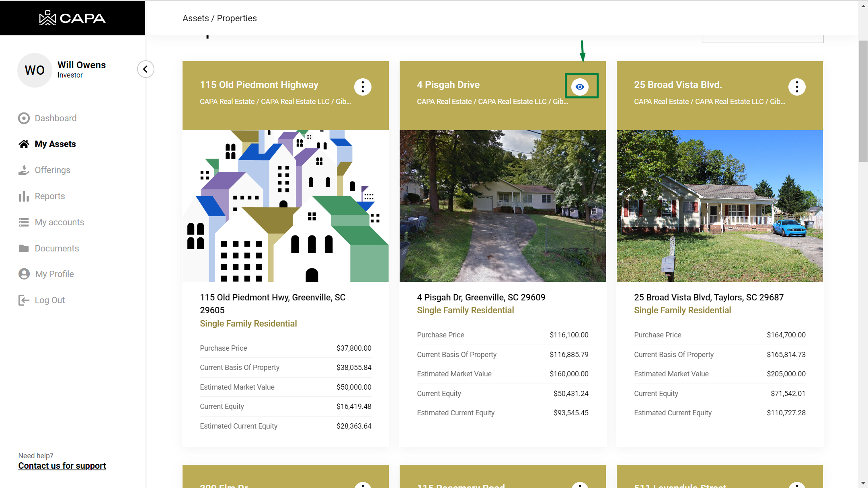
Task: Click the Offerings hand-coin icon
Action: [24, 170]
